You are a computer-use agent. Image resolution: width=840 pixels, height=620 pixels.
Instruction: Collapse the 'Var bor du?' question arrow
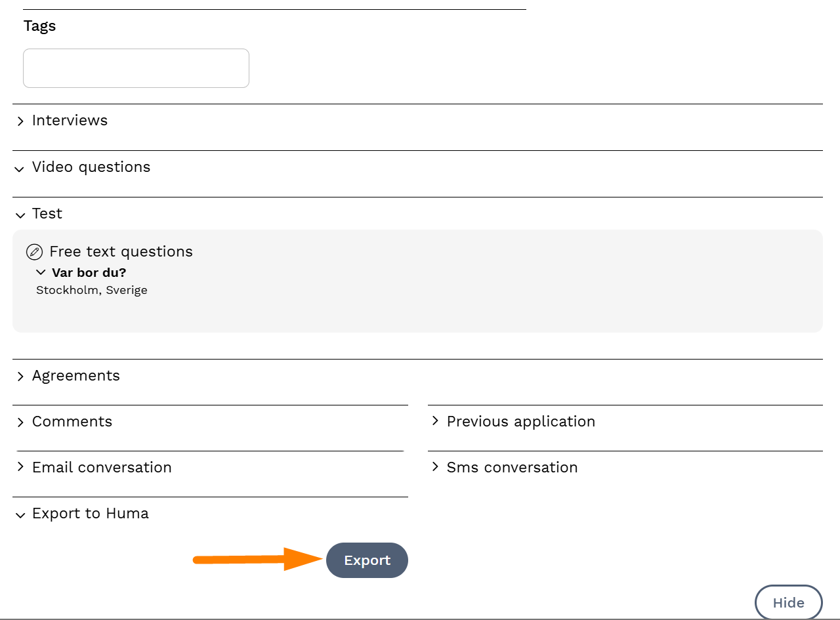click(41, 272)
